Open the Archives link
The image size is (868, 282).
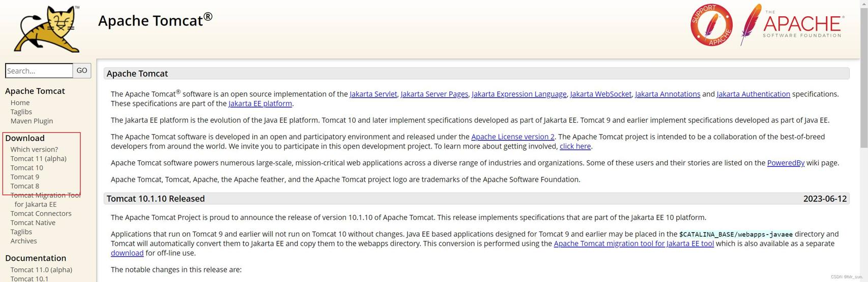tap(23, 241)
